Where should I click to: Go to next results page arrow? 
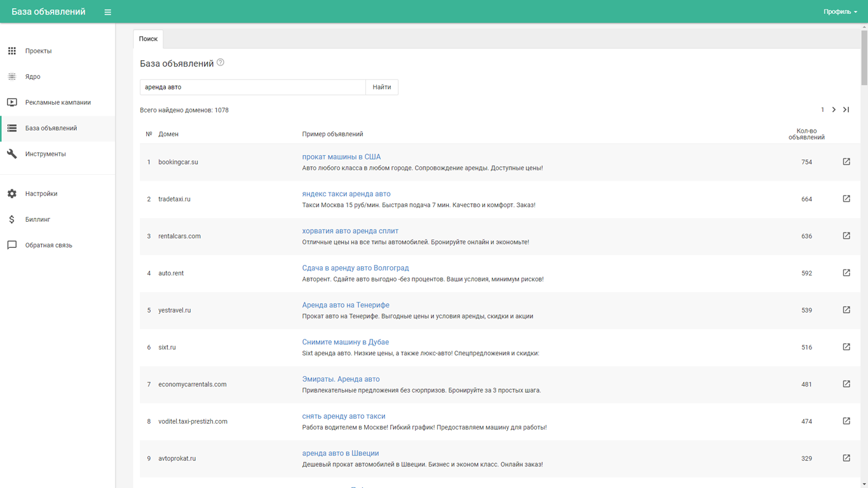(834, 110)
